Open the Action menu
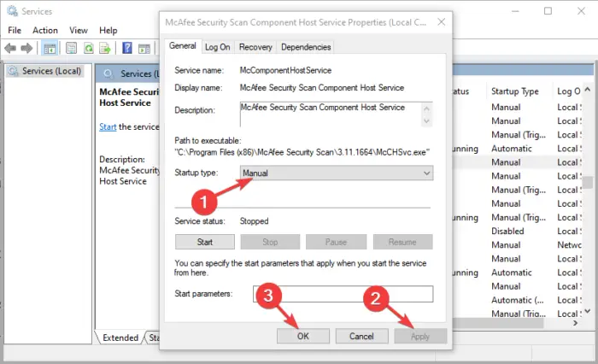The width and height of the screenshot is (598, 364). coord(45,30)
